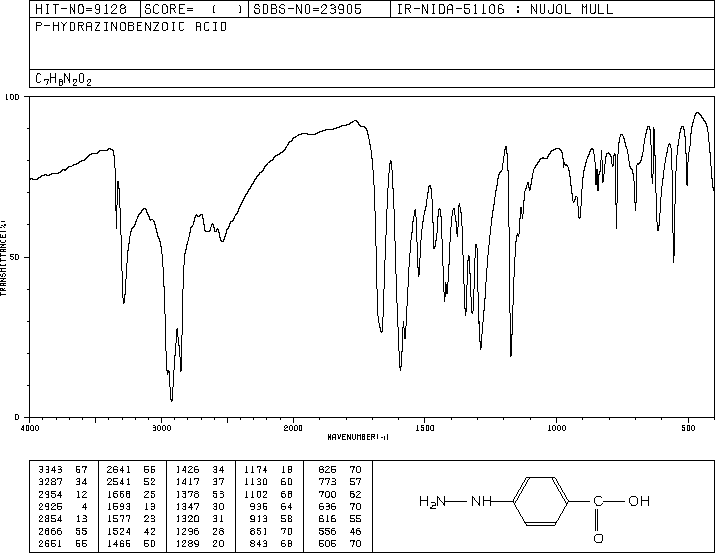Click the H2N group in the structure
The image size is (715, 553).
tap(432, 502)
